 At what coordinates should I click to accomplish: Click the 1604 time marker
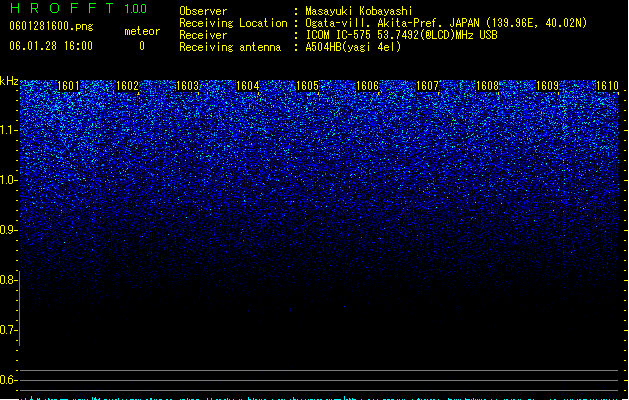pos(248,86)
